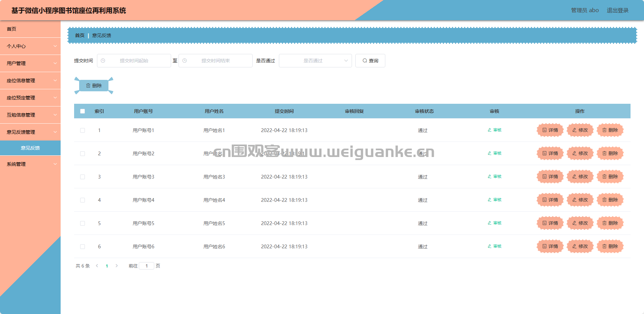Image resolution: width=644 pixels, height=314 pixels.
Task: Go to previous page arrow
Action: click(97, 266)
